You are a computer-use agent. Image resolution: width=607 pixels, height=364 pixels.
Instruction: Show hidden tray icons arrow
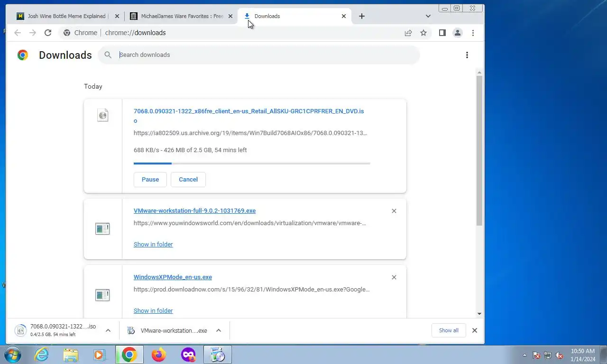coord(524,355)
